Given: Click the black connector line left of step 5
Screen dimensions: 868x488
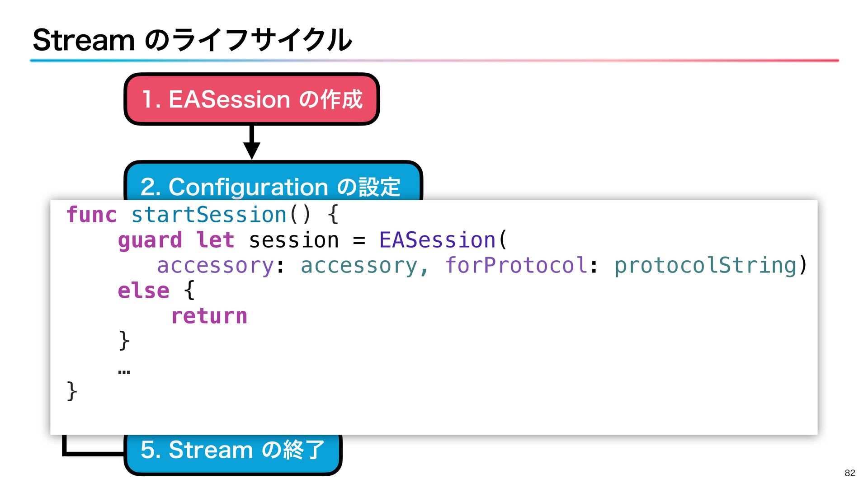Looking at the screenshot, I should [x=93, y=452].
